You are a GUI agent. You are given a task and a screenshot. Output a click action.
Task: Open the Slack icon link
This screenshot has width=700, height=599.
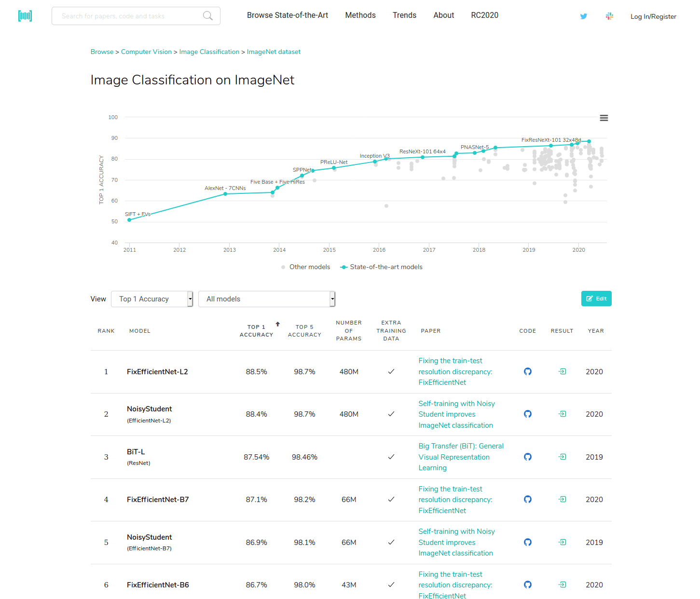point(609,16)
